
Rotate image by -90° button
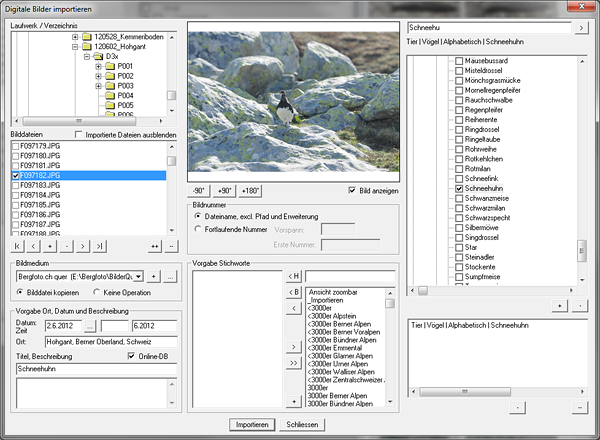tap(201, 190)
